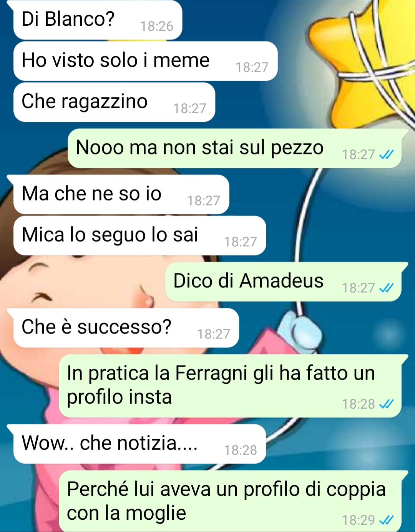Image resolution: width=415 pixels, height=532 pixels.
Task: Select 'Nooo ma non stai sul pezzo' message
Action: coord(234,148)
